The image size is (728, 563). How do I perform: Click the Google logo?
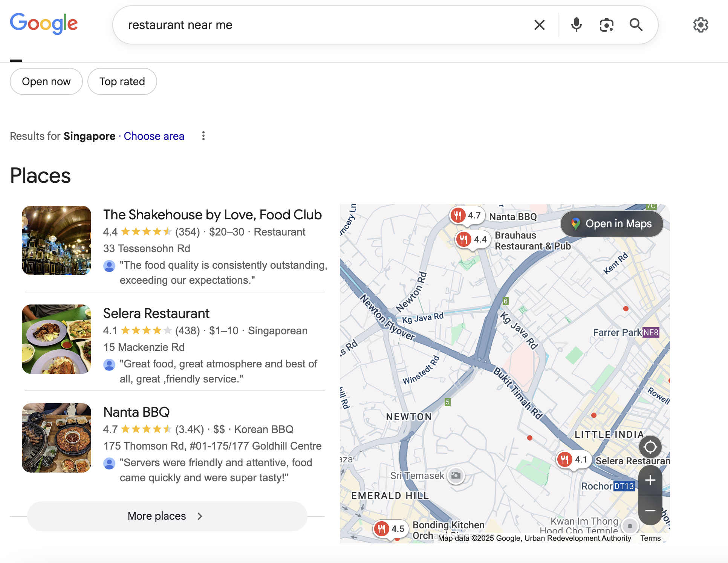click(44, 24)
